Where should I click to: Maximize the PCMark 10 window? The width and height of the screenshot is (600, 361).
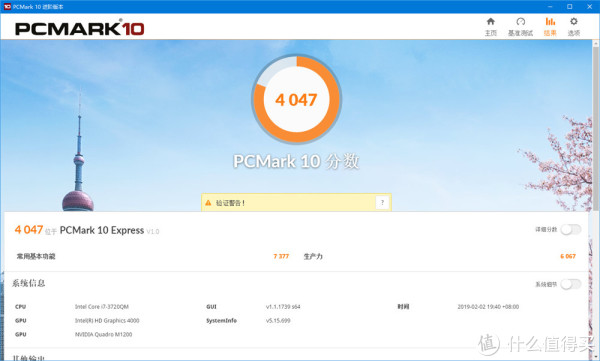(570, 7)
